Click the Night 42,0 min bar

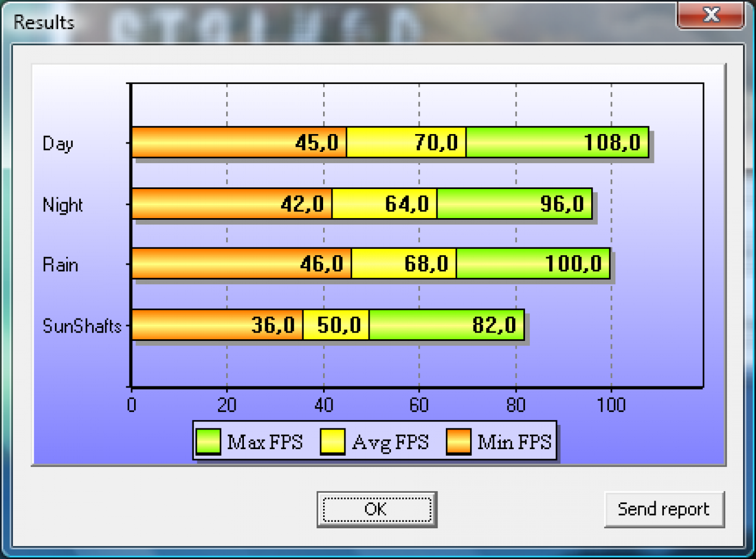pyautogui.click(x=232, y=204)
